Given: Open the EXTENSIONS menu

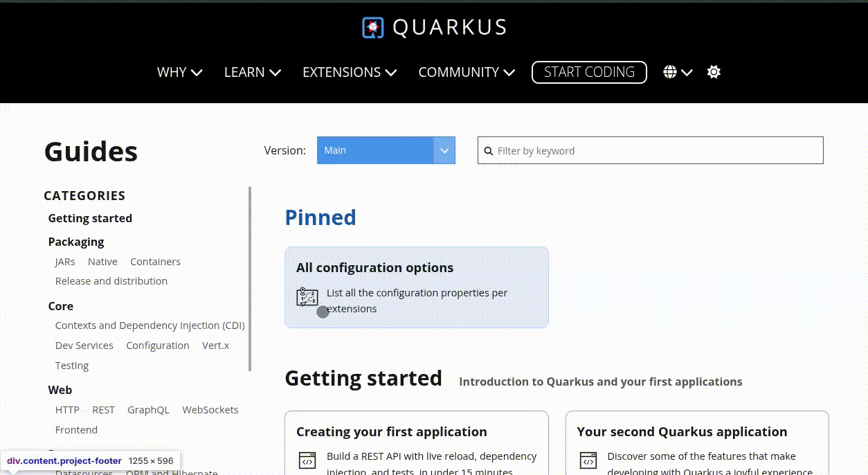Looking at the screenshot, I should pos(350,72).
